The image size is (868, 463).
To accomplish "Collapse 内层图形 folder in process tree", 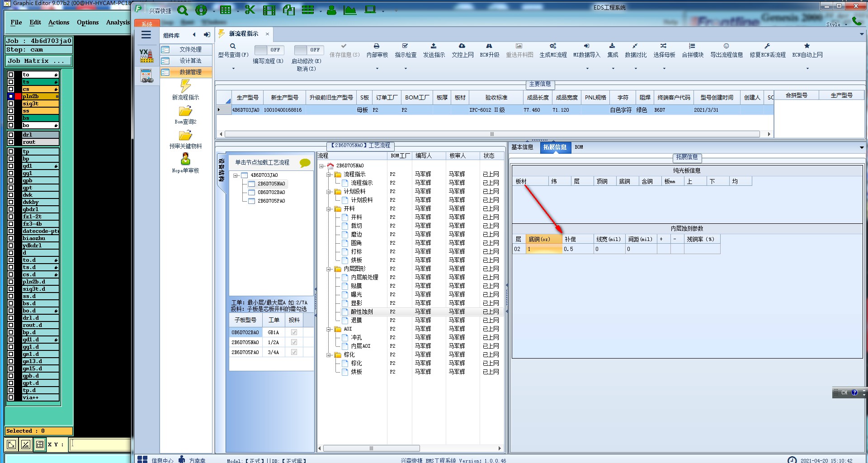I will (x=329, y=269).
